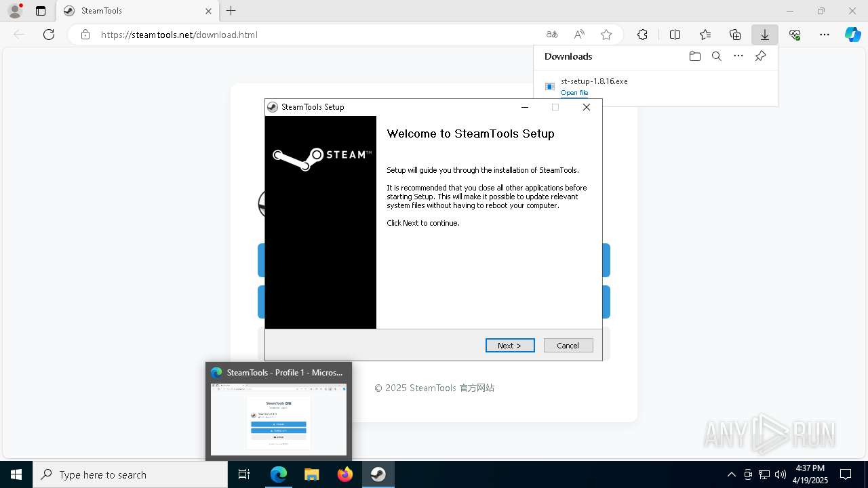868x488 pixels.
Task: Toggle Split screen icon
Action: click(675, 35)
